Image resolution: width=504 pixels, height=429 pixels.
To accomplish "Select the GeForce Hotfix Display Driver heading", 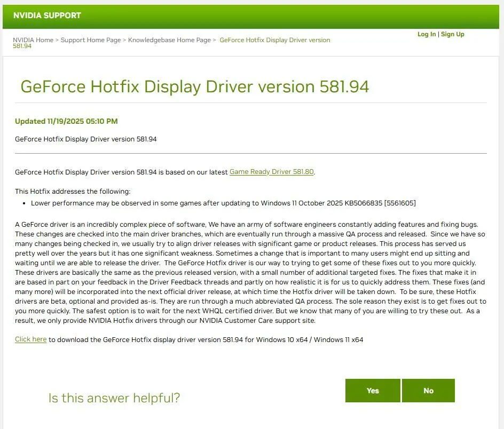I will 194,86.
